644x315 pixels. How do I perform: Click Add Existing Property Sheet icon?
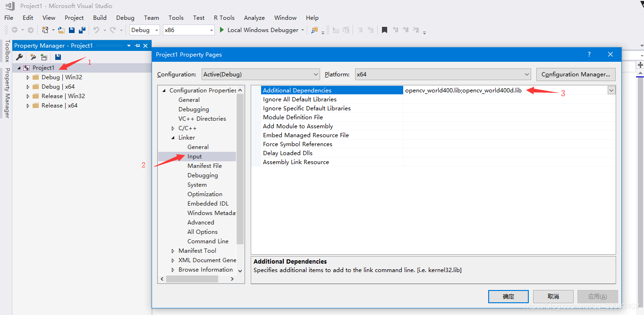[44, 57]
